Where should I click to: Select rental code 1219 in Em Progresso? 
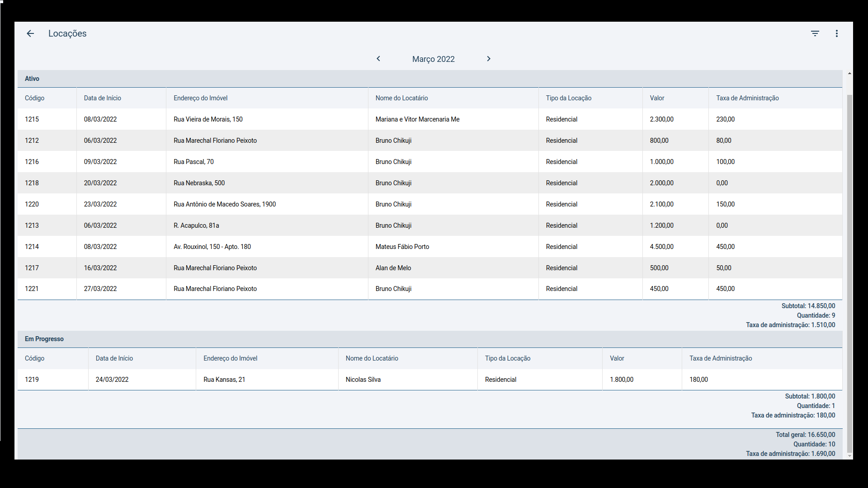click(32, 380)
